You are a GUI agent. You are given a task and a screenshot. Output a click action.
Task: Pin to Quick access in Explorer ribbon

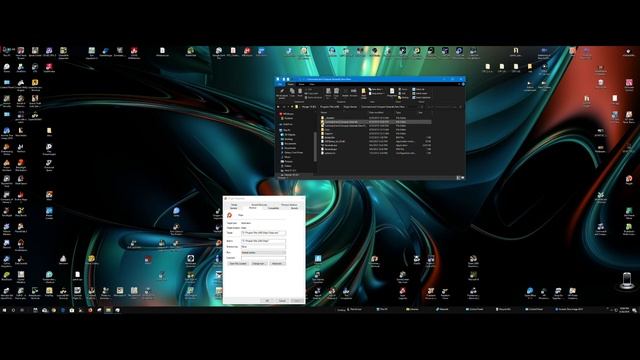coord(282,93)
